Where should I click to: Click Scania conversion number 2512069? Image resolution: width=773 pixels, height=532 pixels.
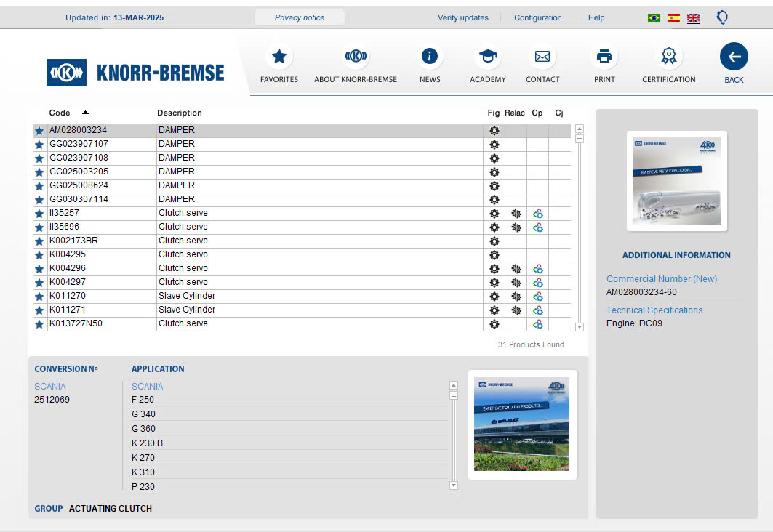(52, 400)
